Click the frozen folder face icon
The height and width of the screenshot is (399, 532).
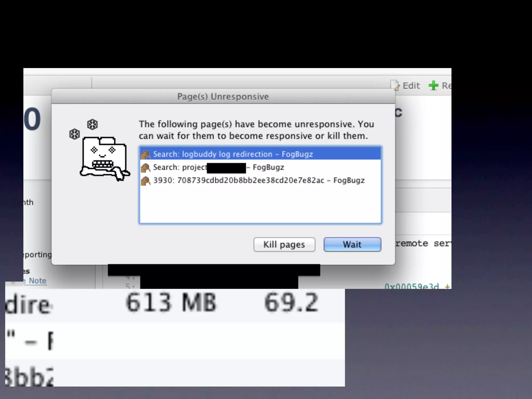pyautogui.click(x=105, y=159)
